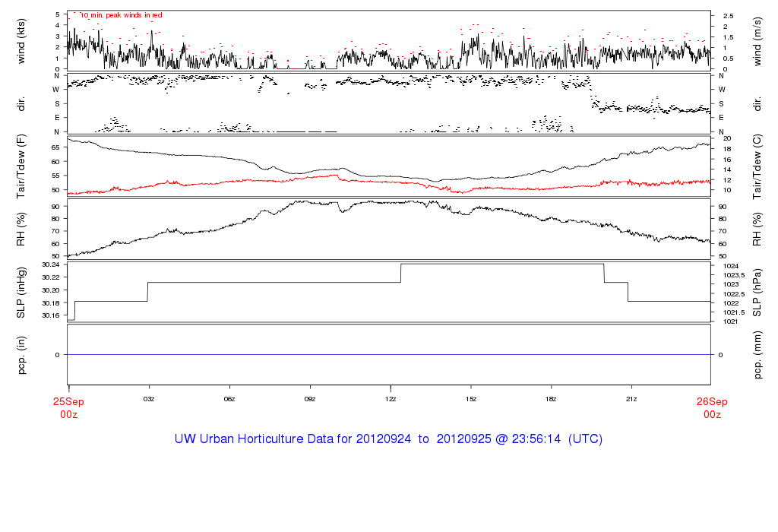
Task: Click the left 'Tair/Tdew (F)' axis label
Action: pyautogui.click(x=21, y=166)
